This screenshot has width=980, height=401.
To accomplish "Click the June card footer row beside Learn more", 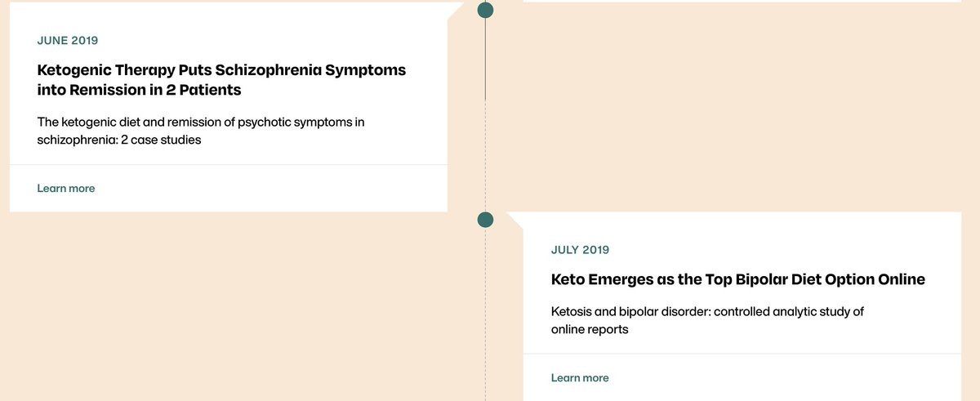I will coord(228,189).
